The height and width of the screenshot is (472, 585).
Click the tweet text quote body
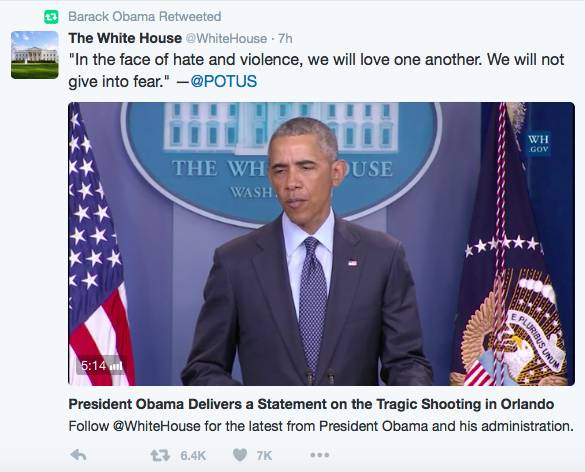[x=316, y=70]
